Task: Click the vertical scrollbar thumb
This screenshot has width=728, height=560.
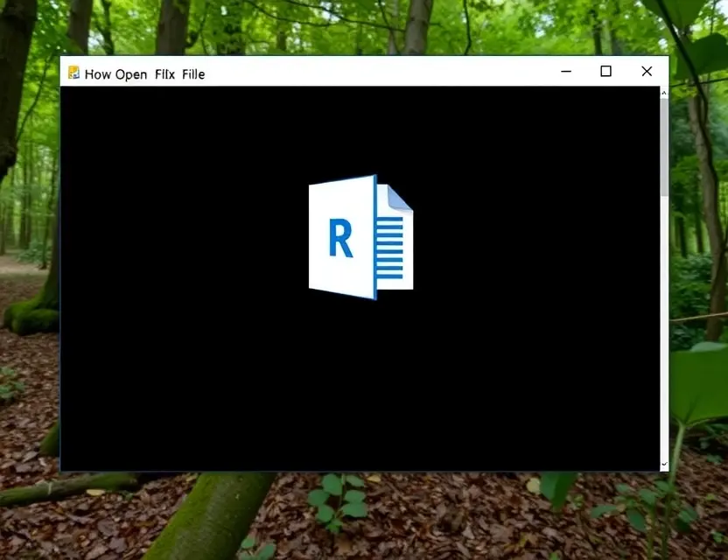Action: pyautogui.click(x=664, y=146)
